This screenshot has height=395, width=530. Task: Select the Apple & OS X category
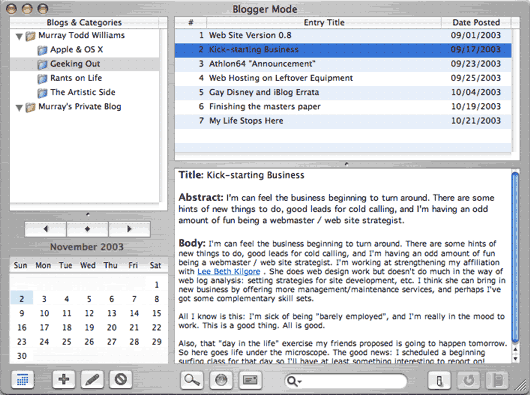[x=76, y=50]
